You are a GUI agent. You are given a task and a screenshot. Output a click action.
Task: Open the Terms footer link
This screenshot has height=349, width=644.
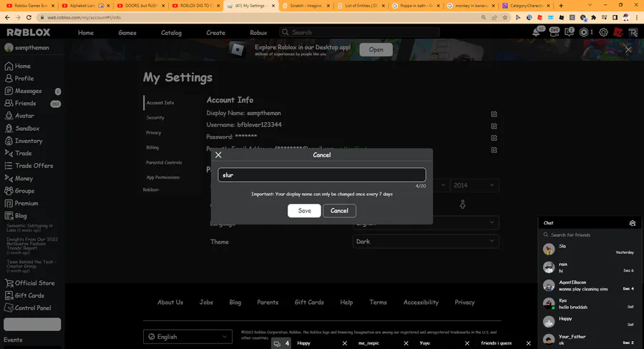point(378,303)
